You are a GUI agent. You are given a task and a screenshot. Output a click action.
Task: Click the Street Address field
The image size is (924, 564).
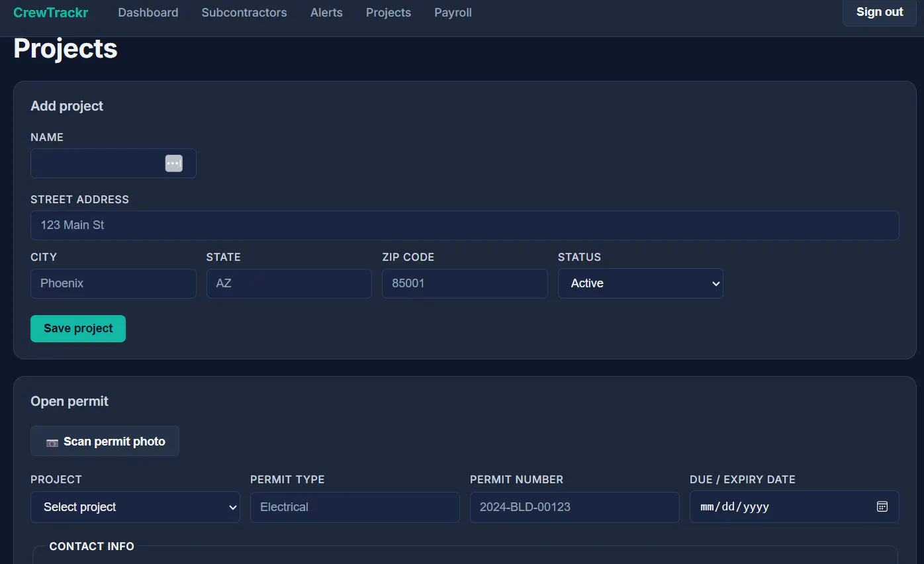coord(465,225)
